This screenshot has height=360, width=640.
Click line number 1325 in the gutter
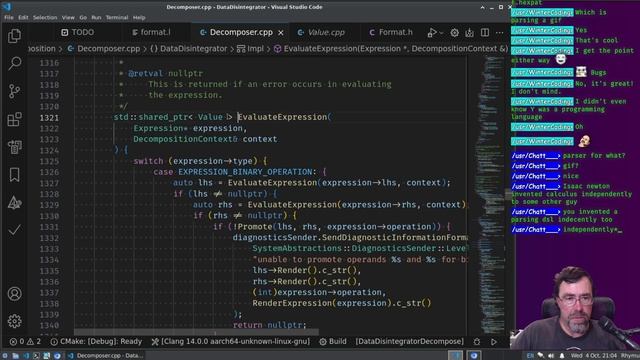click(49, 161)
